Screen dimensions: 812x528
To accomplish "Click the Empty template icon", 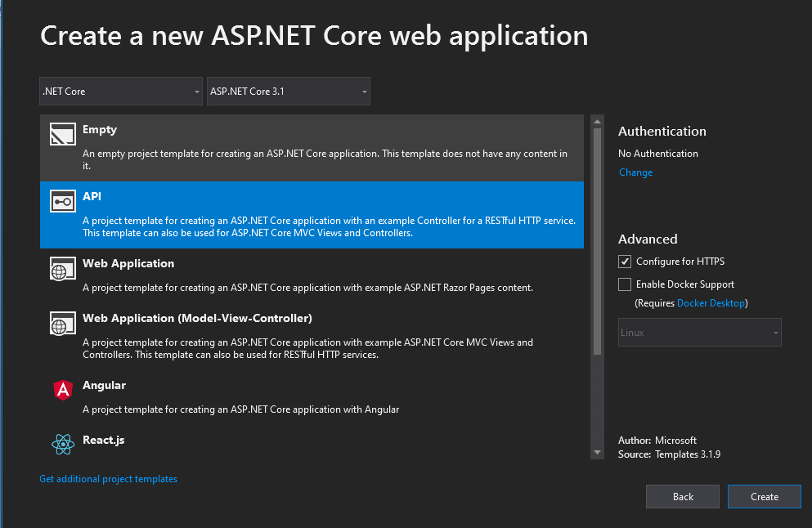I will [63, 134].
